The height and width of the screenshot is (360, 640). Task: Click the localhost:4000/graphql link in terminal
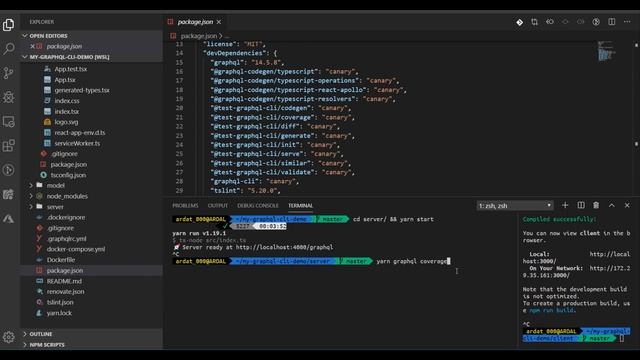[284, 247]
